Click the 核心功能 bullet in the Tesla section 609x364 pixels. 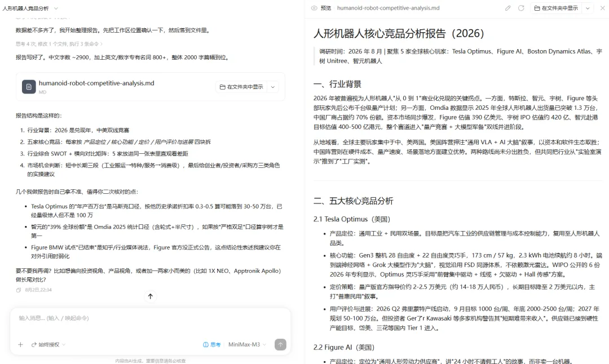point(466,265)
